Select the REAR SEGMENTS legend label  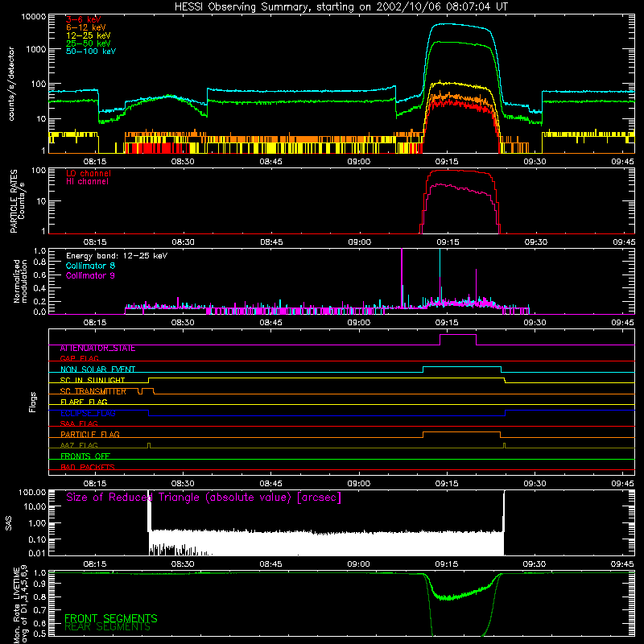point(107,627)
